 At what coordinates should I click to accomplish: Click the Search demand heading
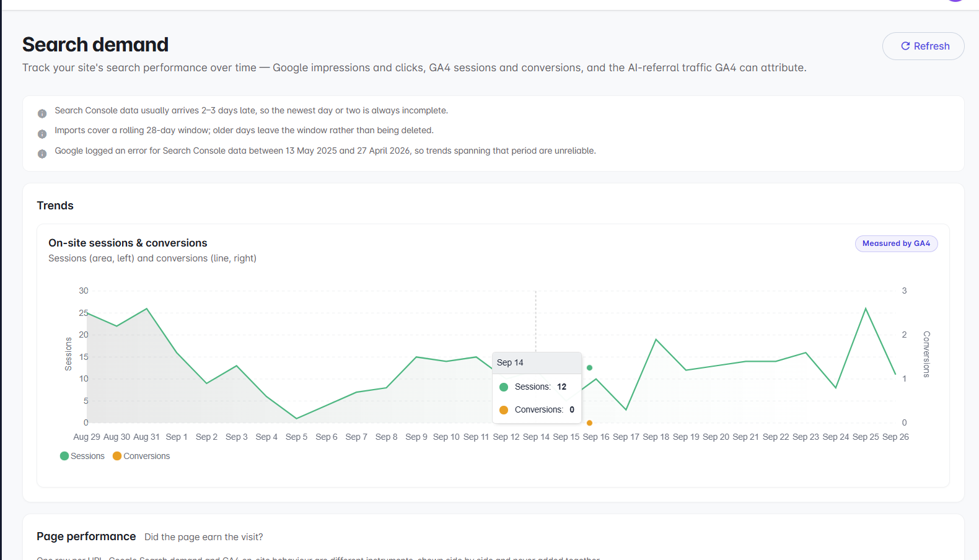tap(95, 45)
